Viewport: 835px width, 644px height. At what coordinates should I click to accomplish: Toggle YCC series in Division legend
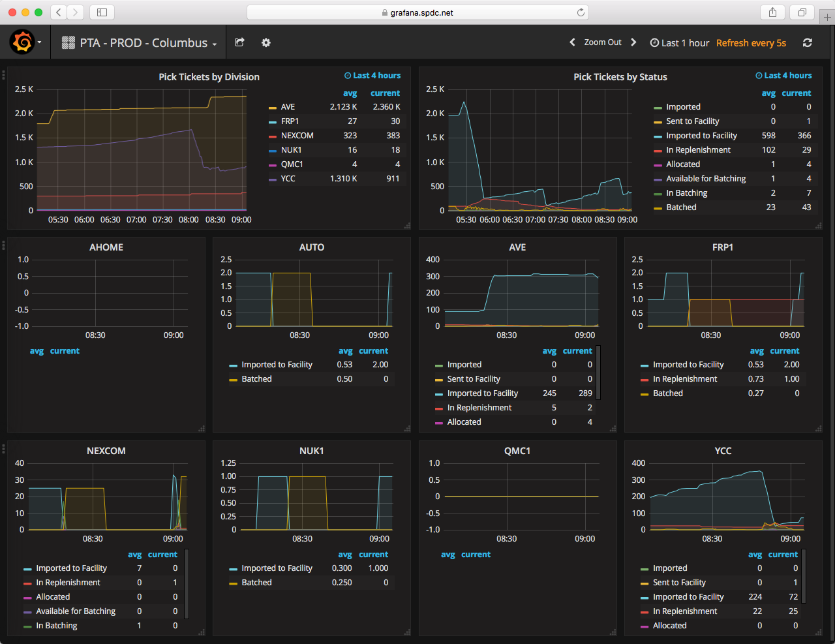(x=288, y=179)
